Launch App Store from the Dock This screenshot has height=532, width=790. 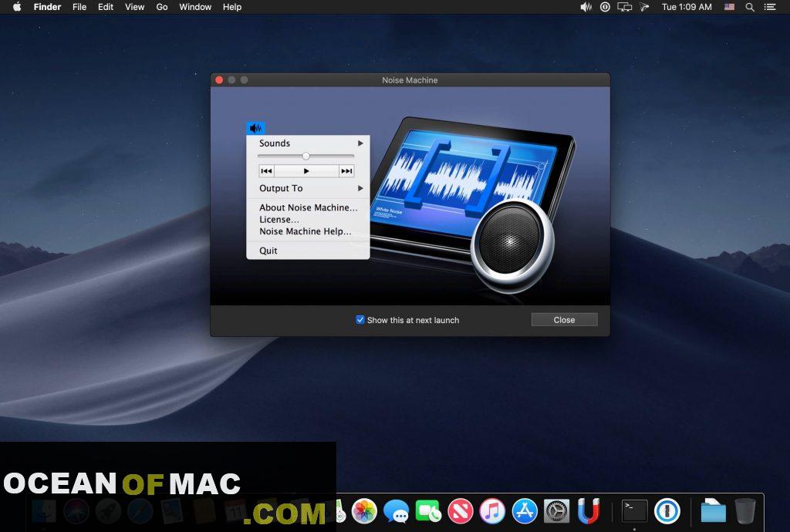pos(525,510)
